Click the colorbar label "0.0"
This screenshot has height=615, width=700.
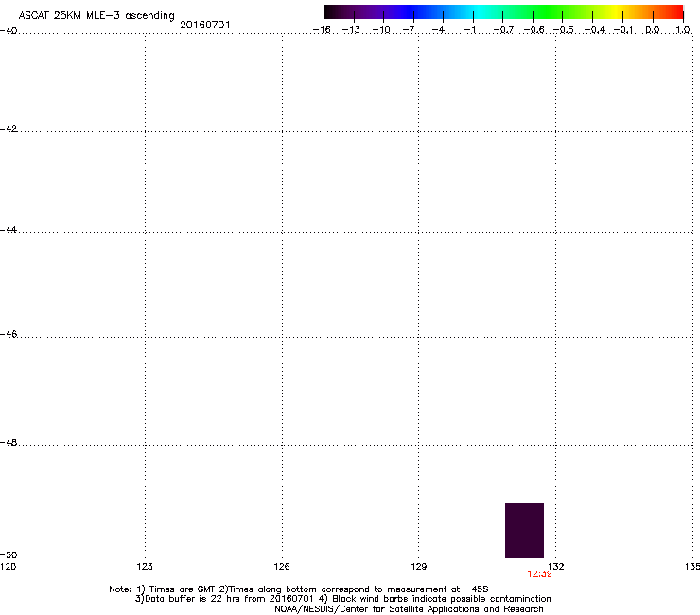(x=653, y=30)
